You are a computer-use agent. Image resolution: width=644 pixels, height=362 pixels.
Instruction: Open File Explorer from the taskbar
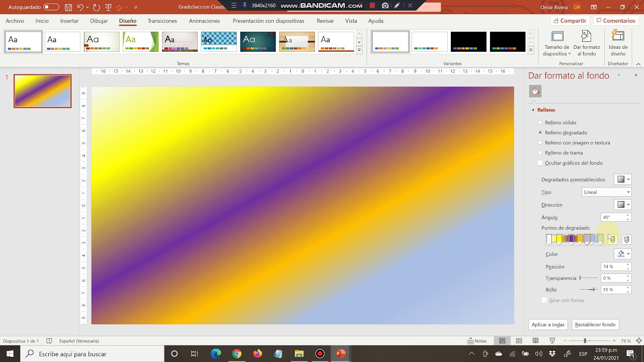299,354
